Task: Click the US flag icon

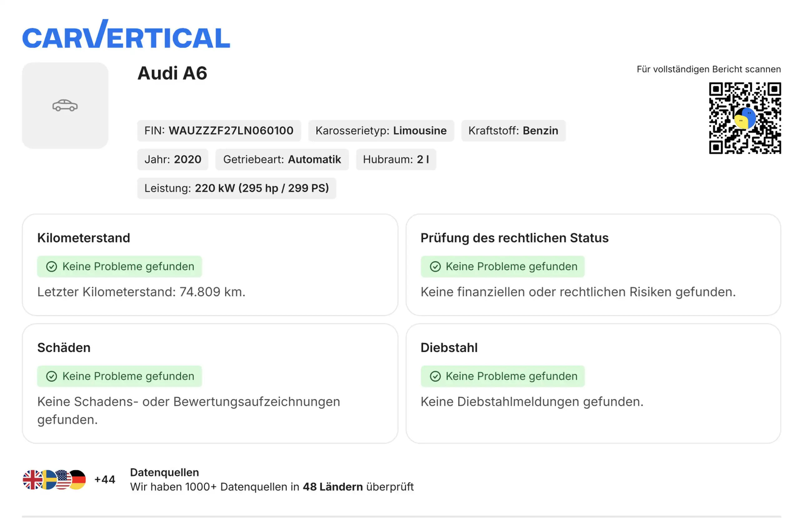Action: coord(63,480)
